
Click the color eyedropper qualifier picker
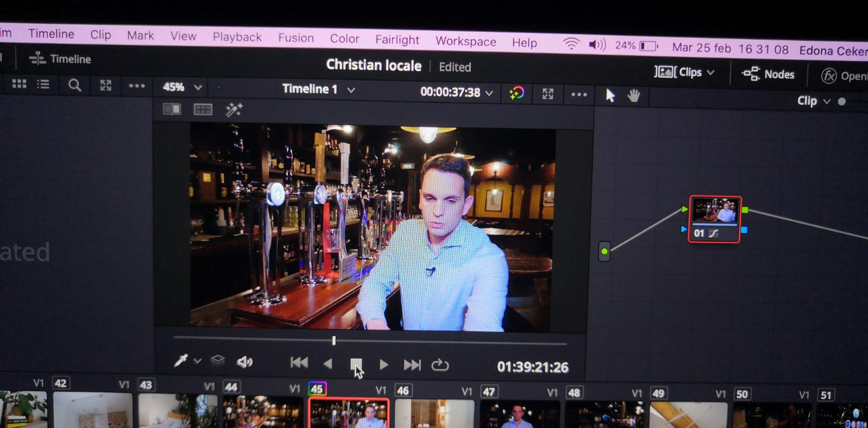181,361
